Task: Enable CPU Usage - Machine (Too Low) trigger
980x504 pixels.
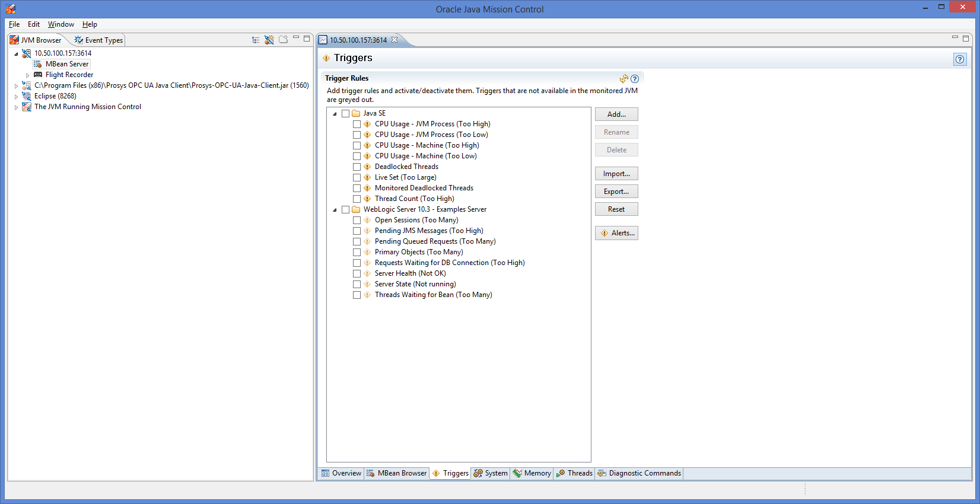Action: (357, 156)
